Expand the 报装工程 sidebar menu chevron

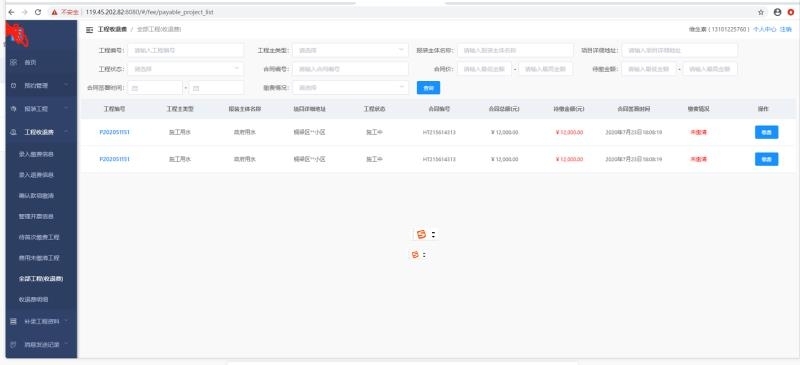(66, 108)
